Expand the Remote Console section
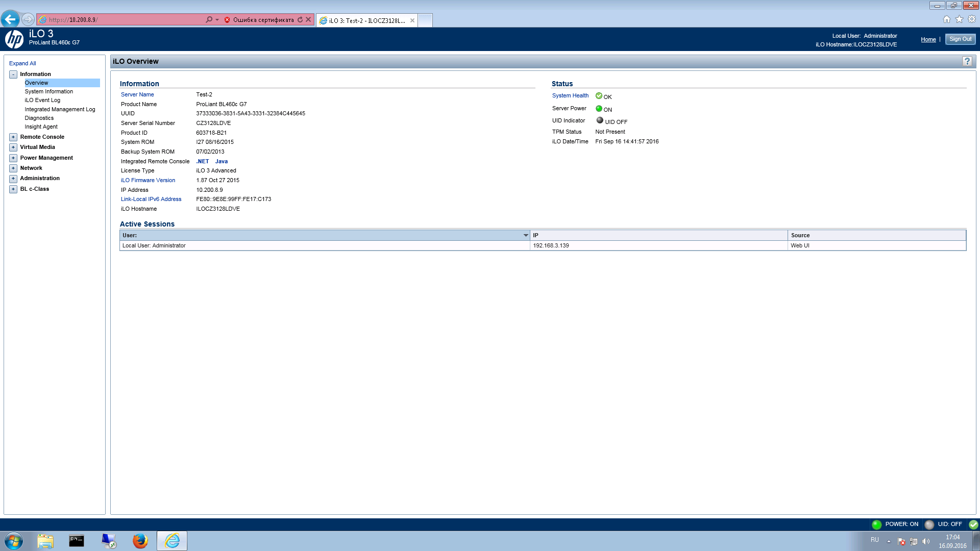Viewport: 980px width, 551px height. [x=13, y=137]
